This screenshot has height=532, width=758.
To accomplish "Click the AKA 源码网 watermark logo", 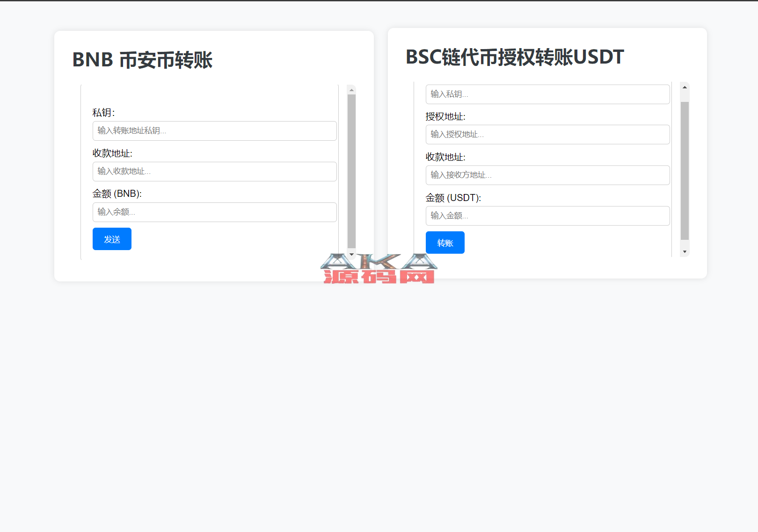I will coord(379,269).
